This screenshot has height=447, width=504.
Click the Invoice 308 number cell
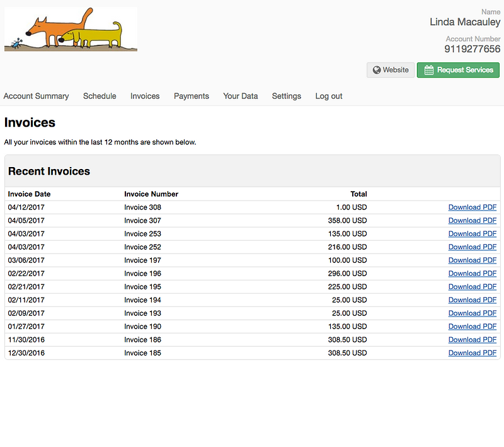[x=143, y=207]
